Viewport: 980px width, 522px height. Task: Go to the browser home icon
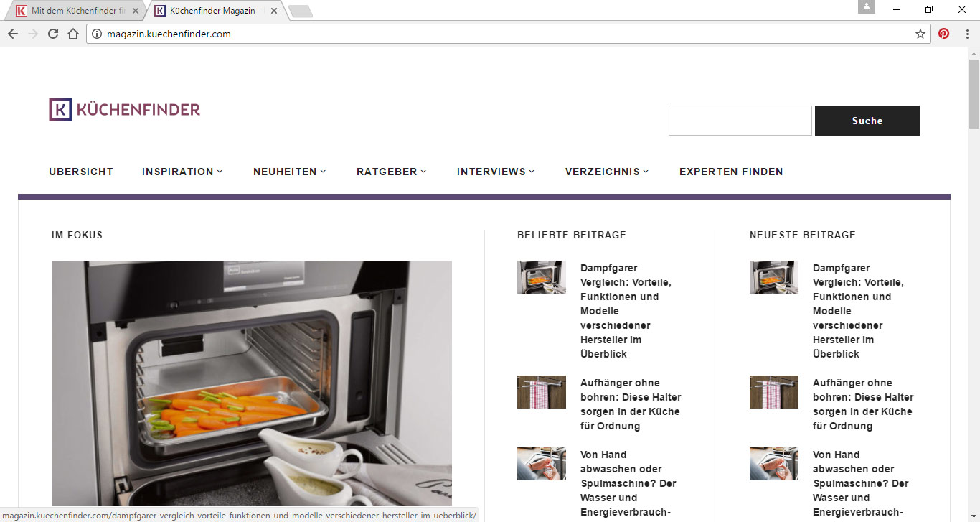(x=72, y=34)
